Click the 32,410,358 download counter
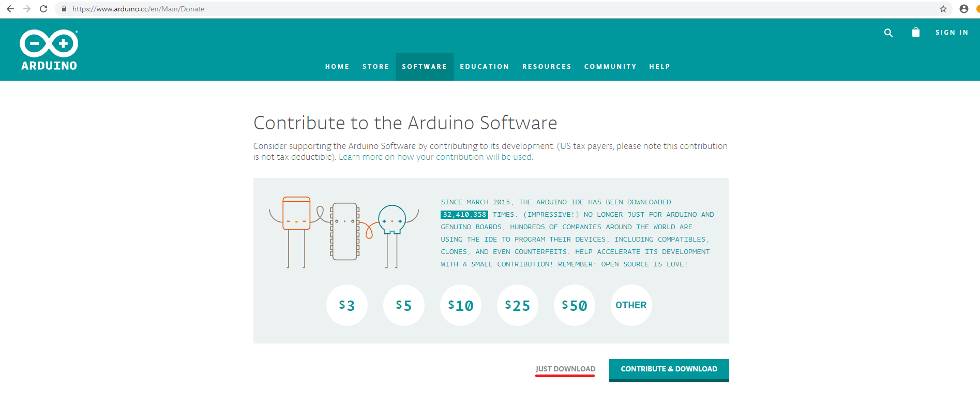Screen dimensions: 980x419 pyautogui.click(x=464, y=215)
